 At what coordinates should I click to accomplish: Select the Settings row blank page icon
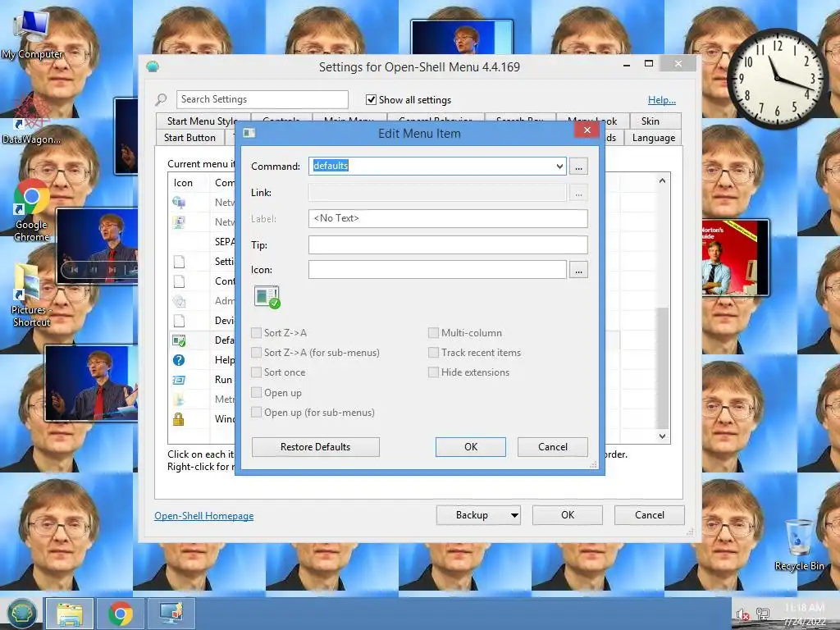point(179,262)
